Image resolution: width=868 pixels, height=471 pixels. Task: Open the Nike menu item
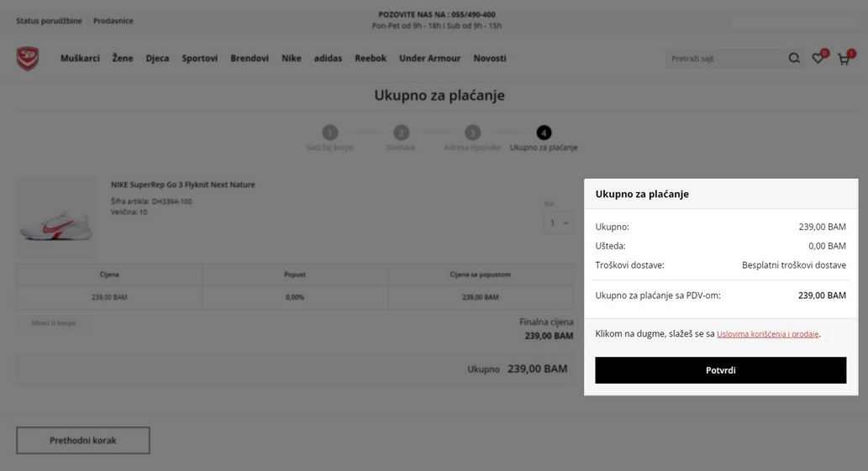point(292,58)
